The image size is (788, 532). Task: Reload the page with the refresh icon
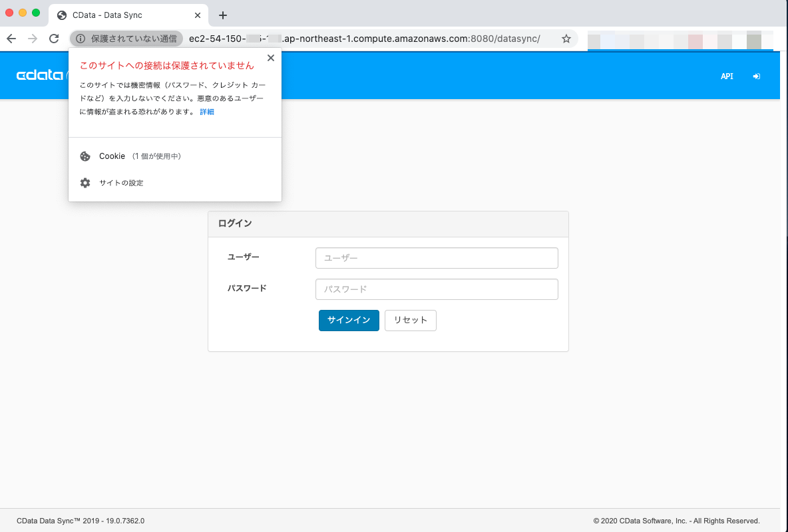click(x=54, y=39)
